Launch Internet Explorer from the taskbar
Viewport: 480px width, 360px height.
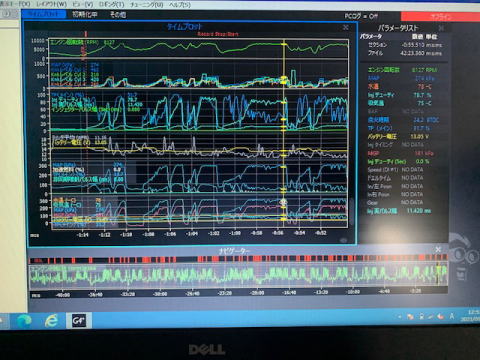pyautogui.click(x=51, y=321)
